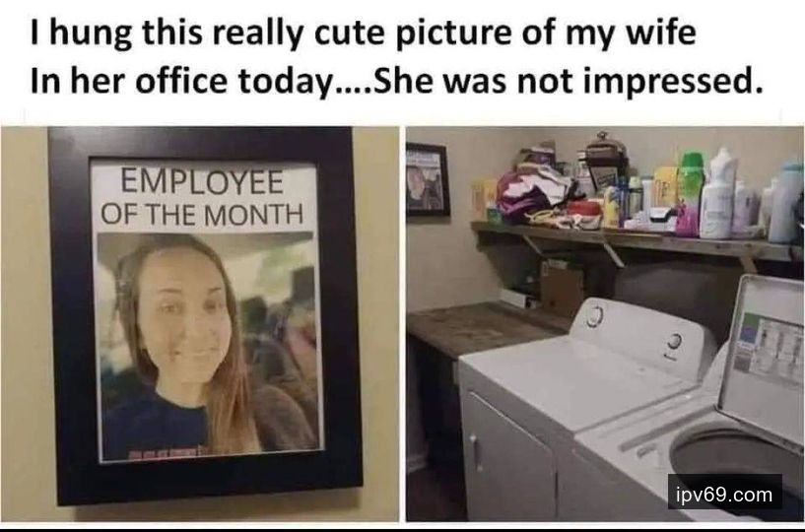The height and width of the screenshot is (532, 805).
Task: Click the right control knob on the dryer
Action: 675,342
